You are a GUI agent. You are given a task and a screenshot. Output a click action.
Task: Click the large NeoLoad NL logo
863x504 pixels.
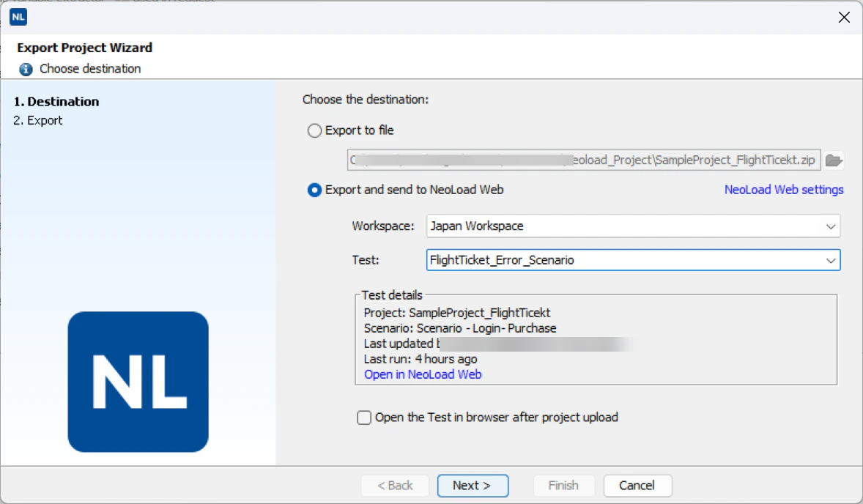click(x=138, y=382)
